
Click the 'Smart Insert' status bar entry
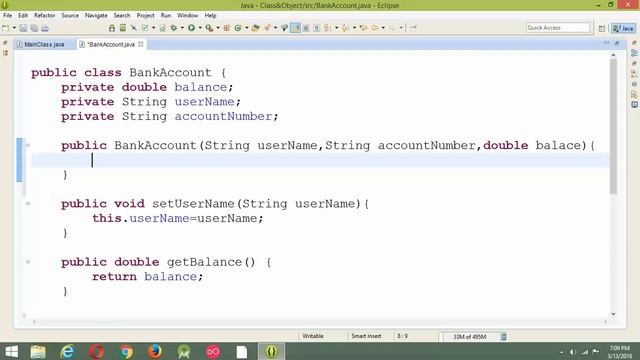click(x=366, y=336)
